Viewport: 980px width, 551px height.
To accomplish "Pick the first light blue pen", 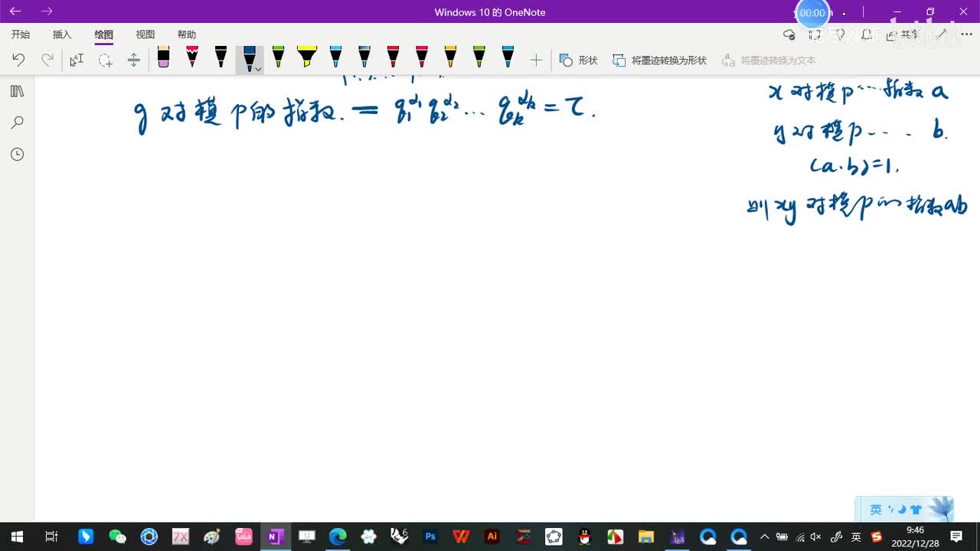I will click(335, 57).
